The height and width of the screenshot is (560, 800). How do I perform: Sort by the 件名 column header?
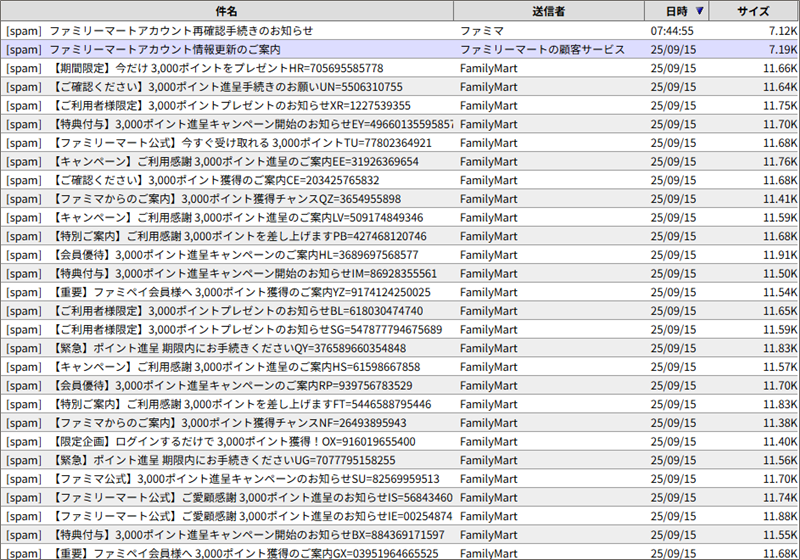click(x=227, y=11)
